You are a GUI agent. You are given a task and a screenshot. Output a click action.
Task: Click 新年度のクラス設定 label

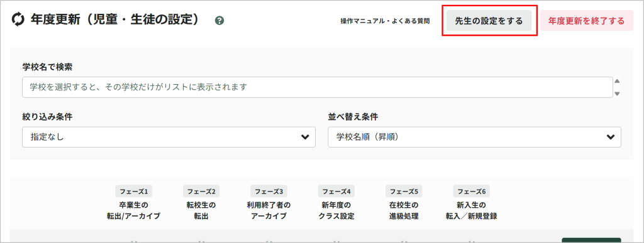(x=336, y=210)
